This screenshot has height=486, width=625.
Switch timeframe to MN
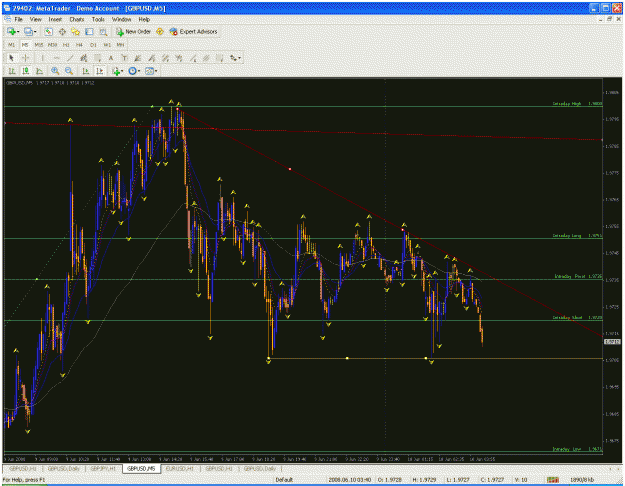coord(120,45)
